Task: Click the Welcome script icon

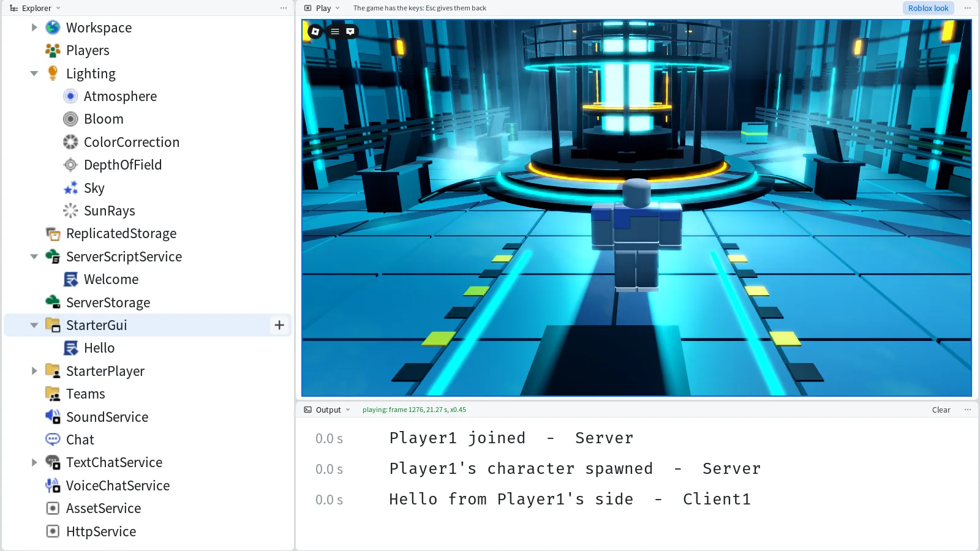Action: click(71, 279)
